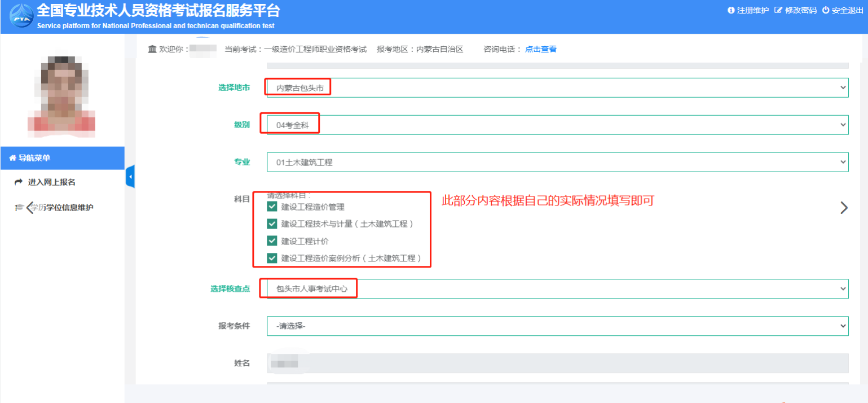Click the right chevron arrow on page
Viewport: 868px width, 403px height.
[x=844, y=208]
